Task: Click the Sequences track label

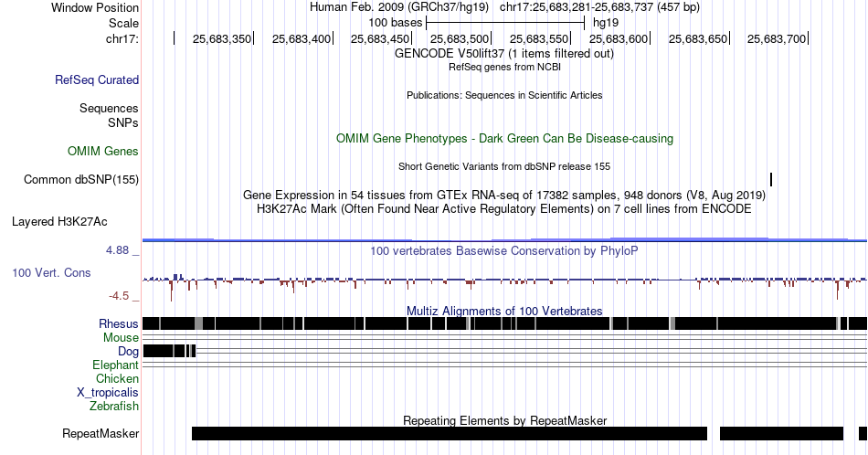Action: [109, 108]
